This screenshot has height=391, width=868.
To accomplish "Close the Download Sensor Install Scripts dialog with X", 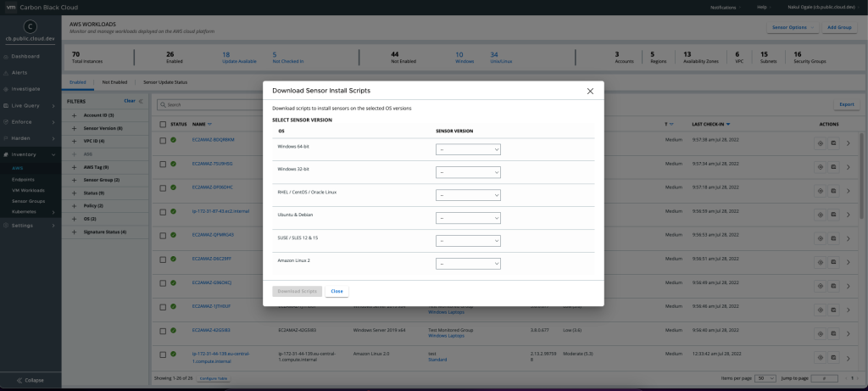I will 590,92.
